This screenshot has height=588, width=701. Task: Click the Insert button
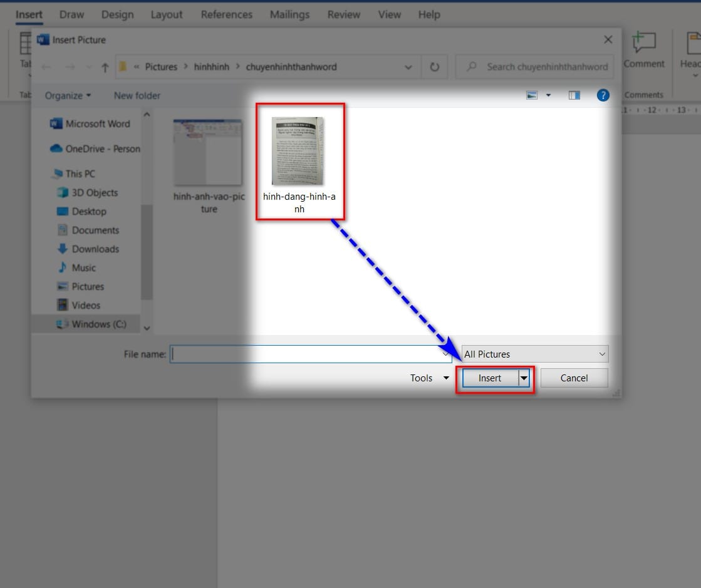click(x=490, y=378)
